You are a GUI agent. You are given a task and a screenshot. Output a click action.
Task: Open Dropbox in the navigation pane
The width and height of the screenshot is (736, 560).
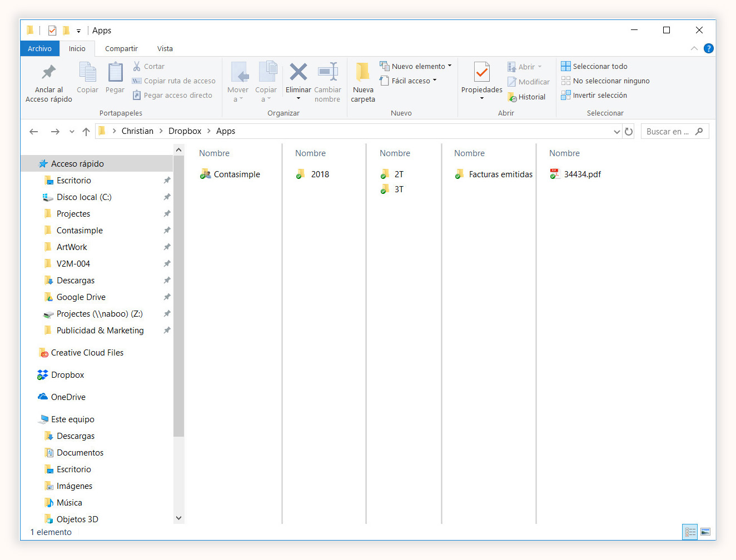pos(61,375)
